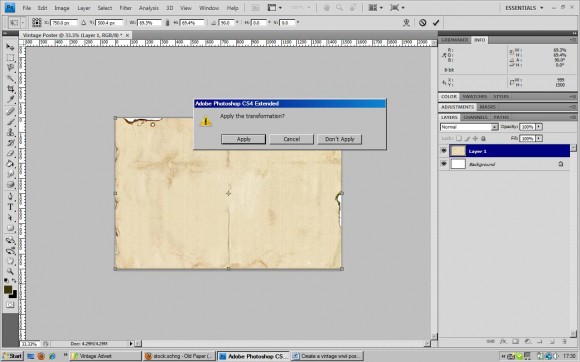Image resolution: width=580 pixels, height=362 pixels.
Task: Open the File menu
Action: click(x=27, y=8)
